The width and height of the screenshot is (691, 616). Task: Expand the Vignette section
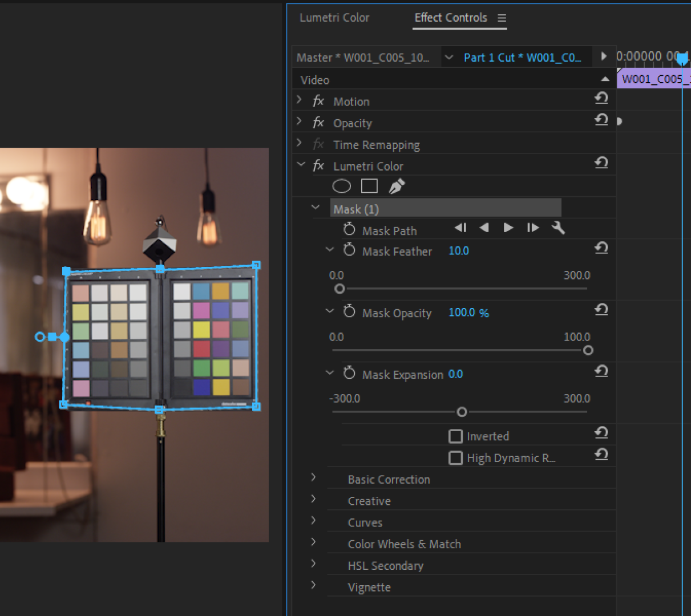click(x=313, y=586)
